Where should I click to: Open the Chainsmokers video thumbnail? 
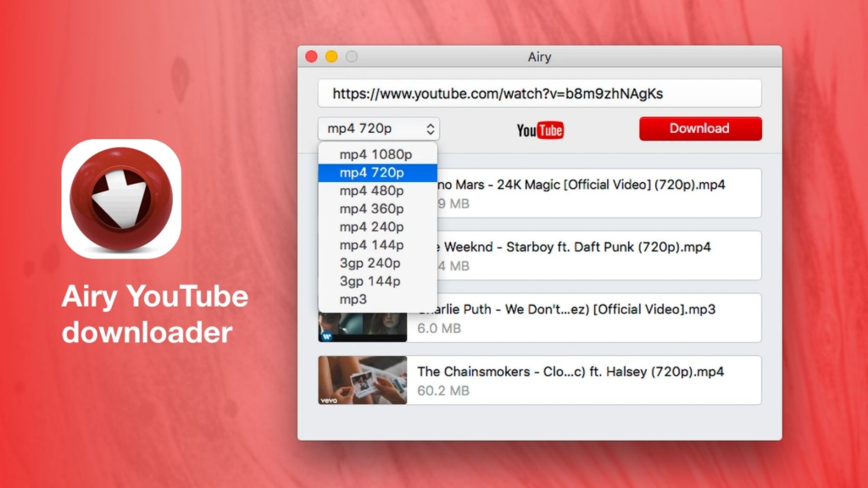(363, 380)
